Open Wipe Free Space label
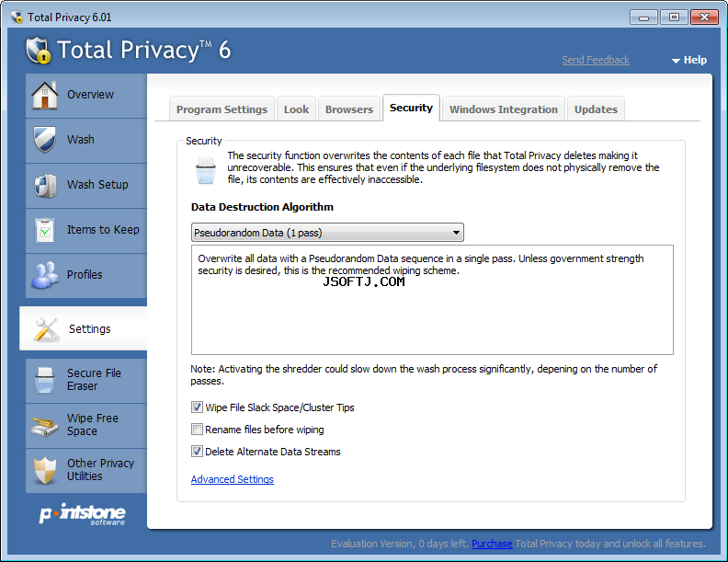 coord(93,425)
